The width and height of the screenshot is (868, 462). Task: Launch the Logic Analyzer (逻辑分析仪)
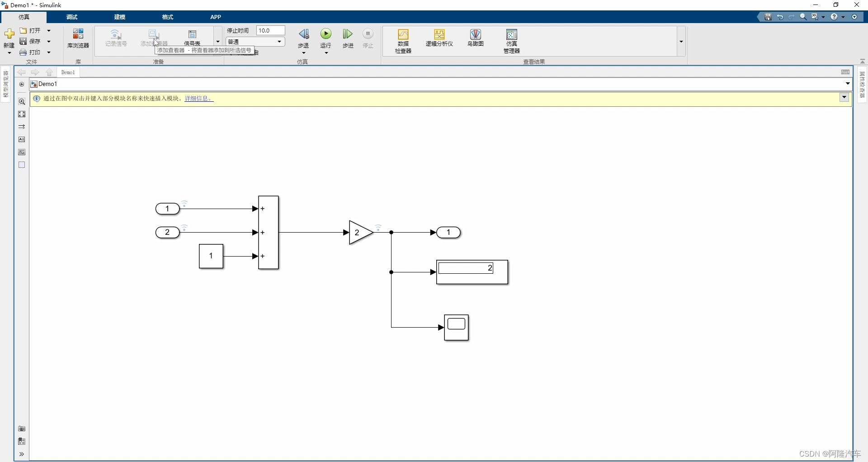point(439,40)
